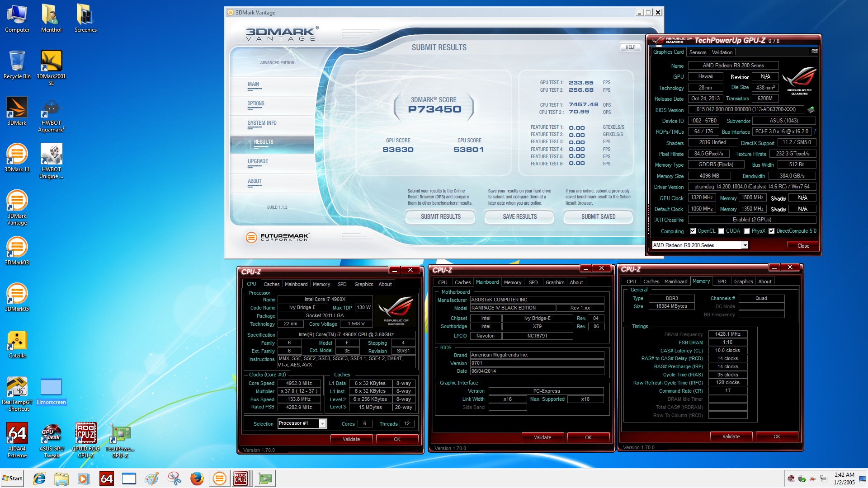This screenshot has height=488, width=868.
Task: Launch the Catzilla shortcut
Action: 17,344
